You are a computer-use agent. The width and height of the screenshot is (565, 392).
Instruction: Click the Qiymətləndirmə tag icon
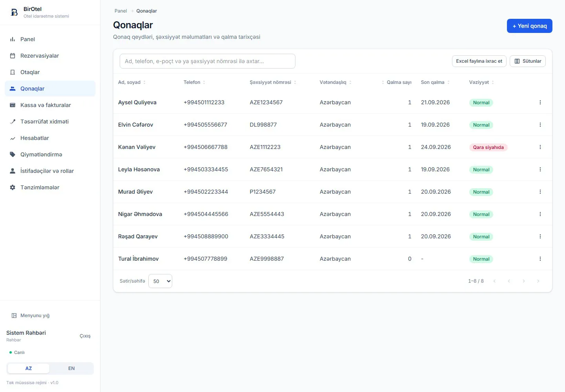(x=13, y=154)
